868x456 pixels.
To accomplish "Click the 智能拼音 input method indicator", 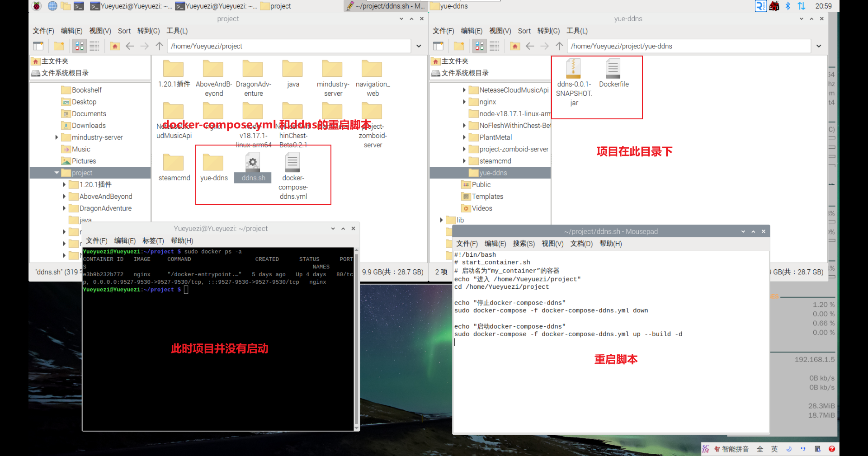I will [x=731, y=449].
